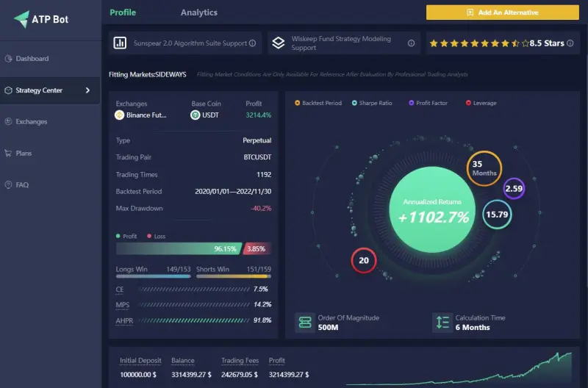
Task: Click info icon next to Sunspear 2.0 Algorithm
Action: tap(252, 43)
